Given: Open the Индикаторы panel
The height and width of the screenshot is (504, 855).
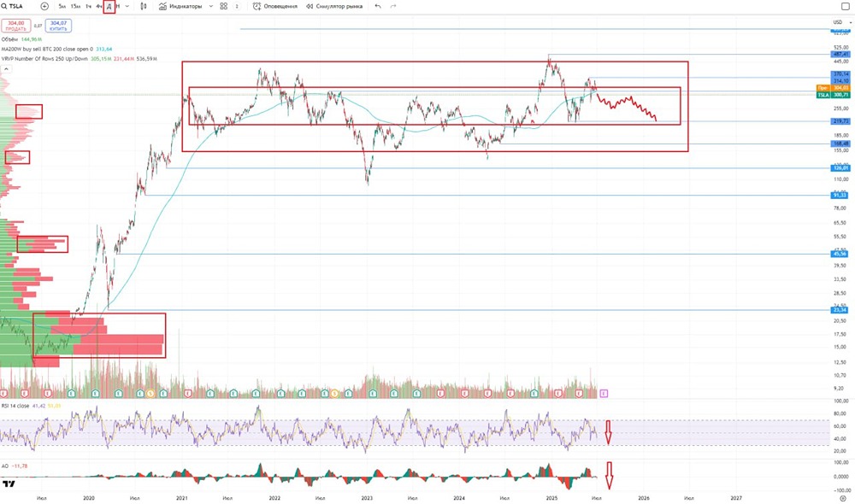Looking at the screenshot, I should coord(180,6).
